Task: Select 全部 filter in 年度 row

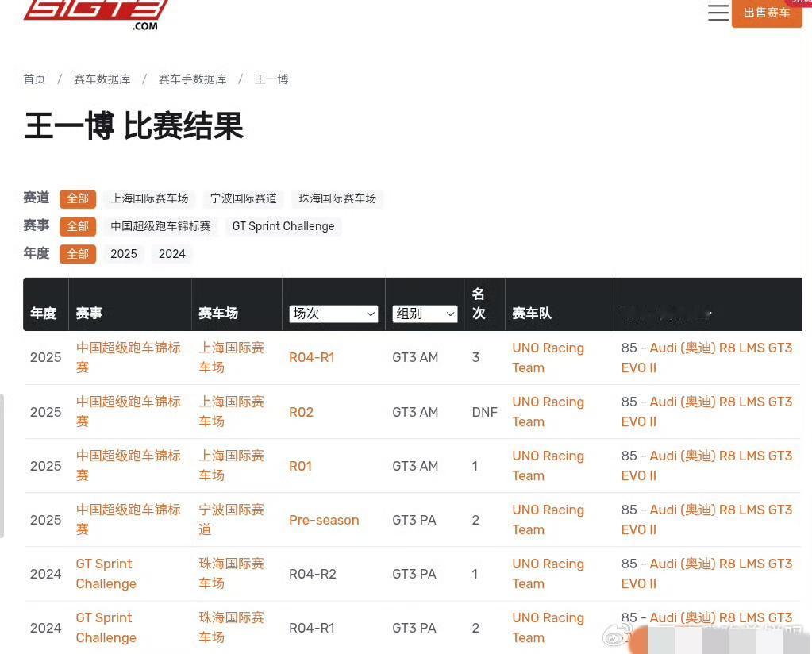Action: (x=78, y=254)
